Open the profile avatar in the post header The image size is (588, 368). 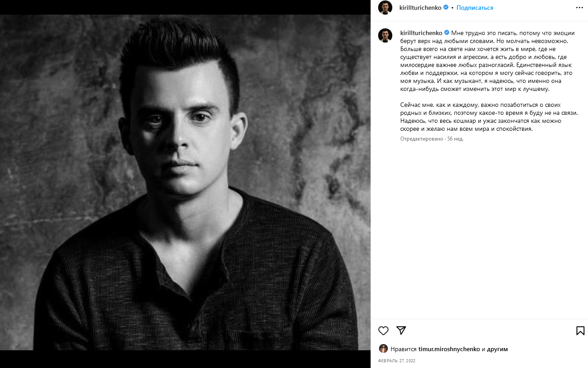pyautogui.click(x=385, y=8)
